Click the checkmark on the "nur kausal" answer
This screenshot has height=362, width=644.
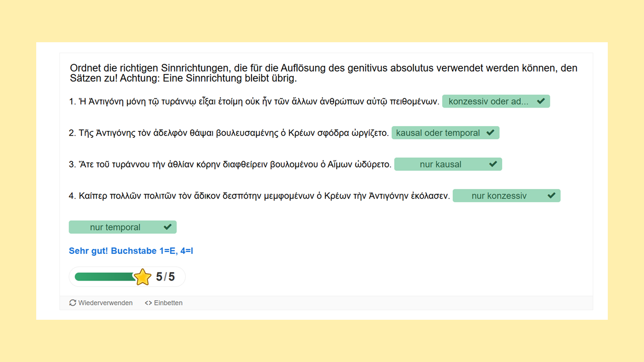click(x=493, y=164)
